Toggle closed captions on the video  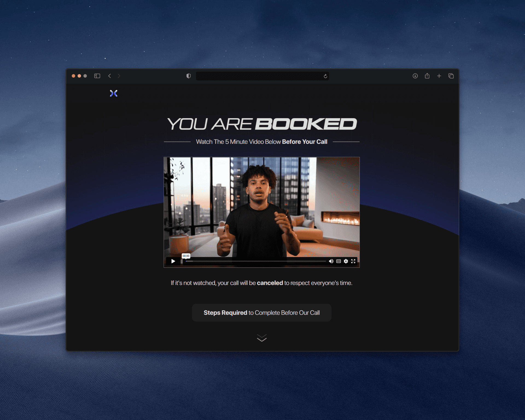(339, 261)
